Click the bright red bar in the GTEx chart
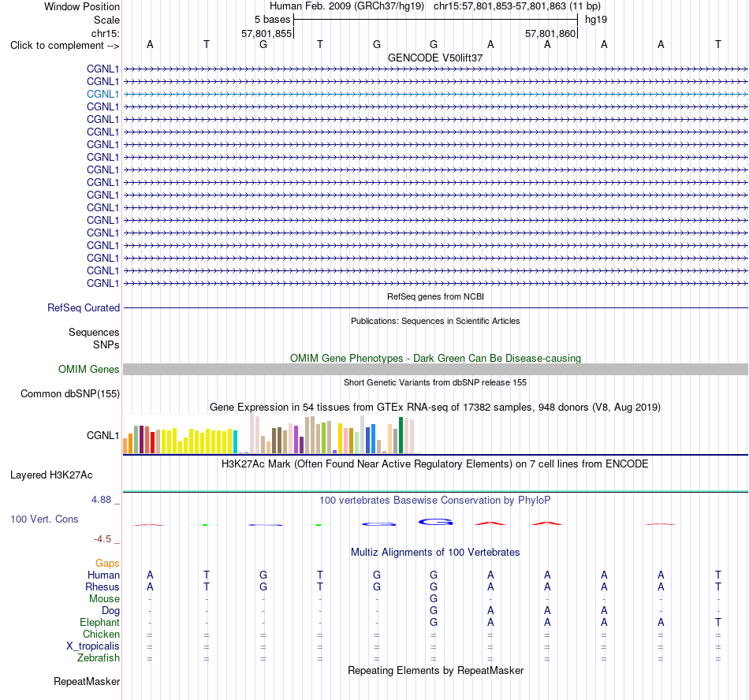This screenshot has height=700, width=749. tap(152, 442)
